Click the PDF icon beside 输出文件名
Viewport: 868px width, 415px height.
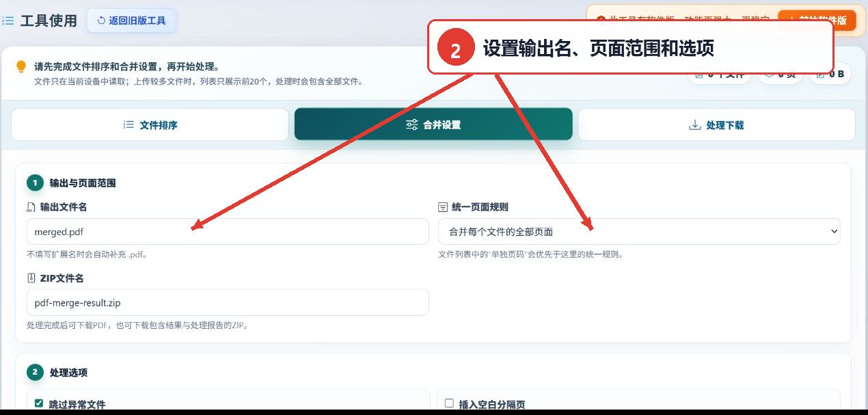[31, 207]
